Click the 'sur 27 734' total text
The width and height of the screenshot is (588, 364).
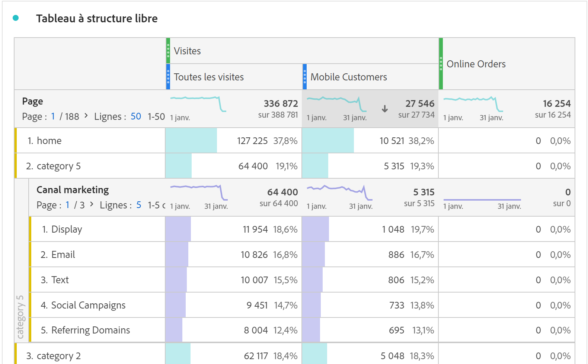point(416,115)
